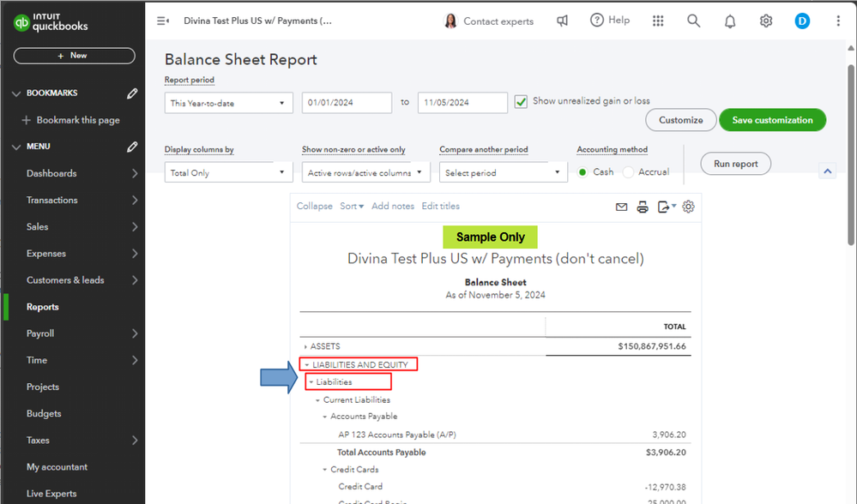Click the report start date field

[x=347, y=103]
